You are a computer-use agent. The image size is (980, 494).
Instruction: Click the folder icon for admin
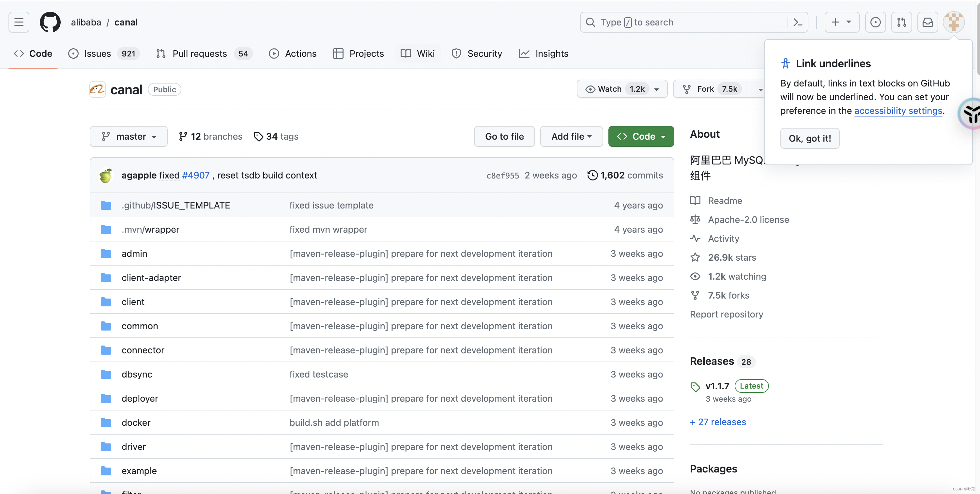click(106, 254)
